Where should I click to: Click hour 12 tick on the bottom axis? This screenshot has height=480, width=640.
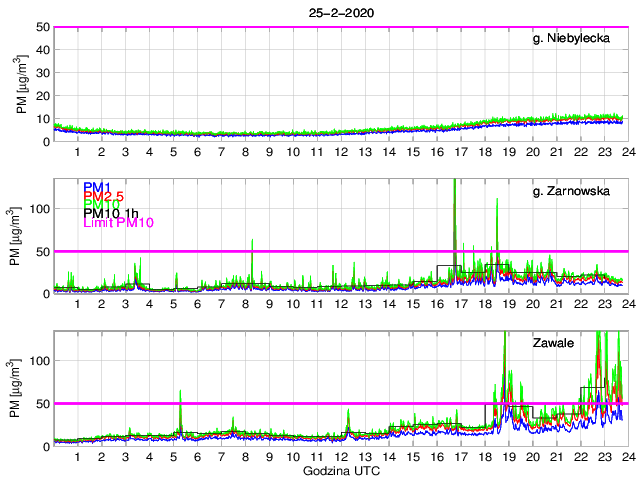coord(340,457)
